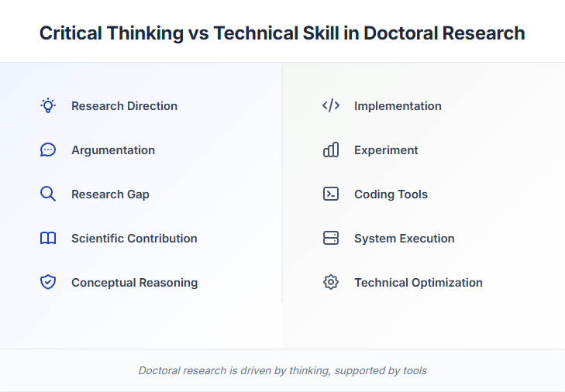The height and width of the screenshot is (392, 565).
Task: Click the code brackets Implementation icon
Action: (x=331, y=106)
